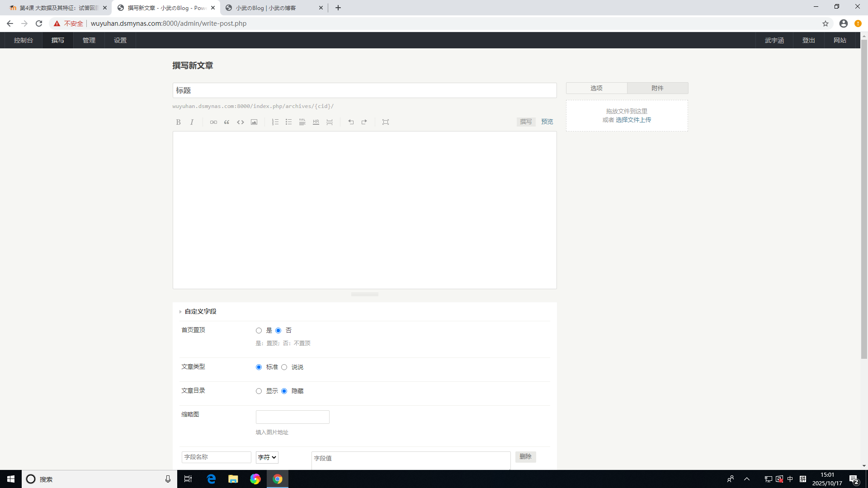
Task: Open the 字符 field type dropdown
Action: pos(267,457)
